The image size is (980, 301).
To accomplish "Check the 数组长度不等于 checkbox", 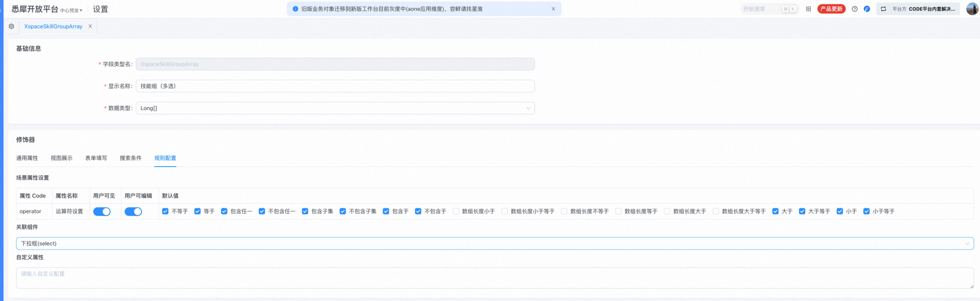I will click(x=564, y=211).
